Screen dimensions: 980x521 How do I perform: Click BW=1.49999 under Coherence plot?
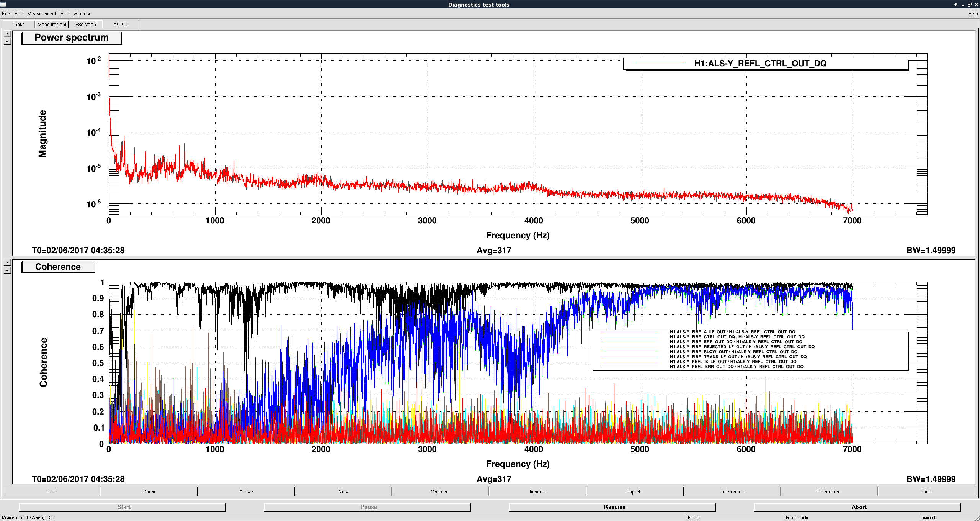(931, 479)
